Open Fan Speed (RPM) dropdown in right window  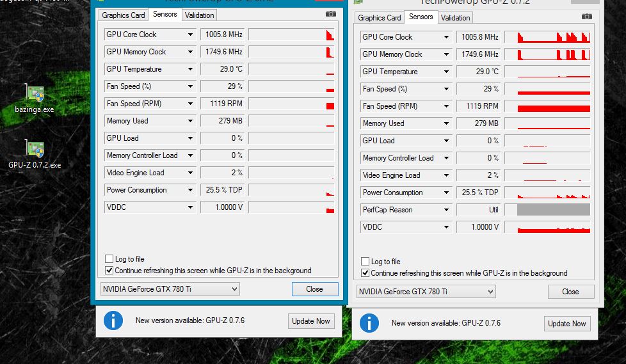[x=446, y=106]
